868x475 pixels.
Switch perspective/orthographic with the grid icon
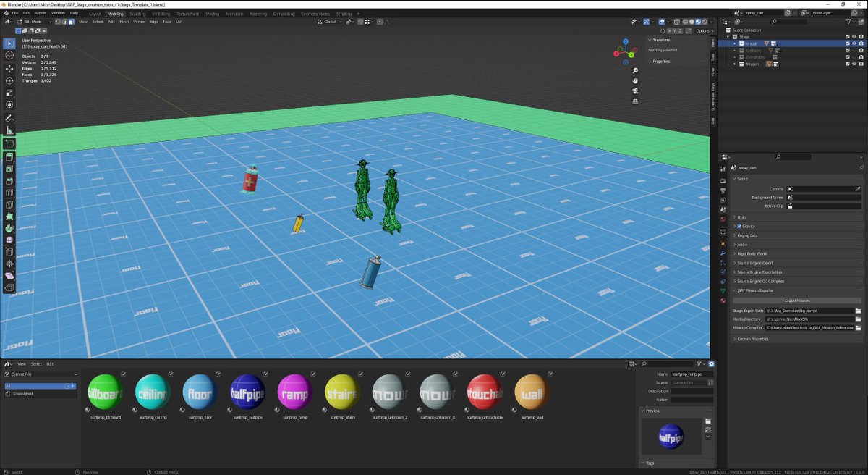click(635, 101)
